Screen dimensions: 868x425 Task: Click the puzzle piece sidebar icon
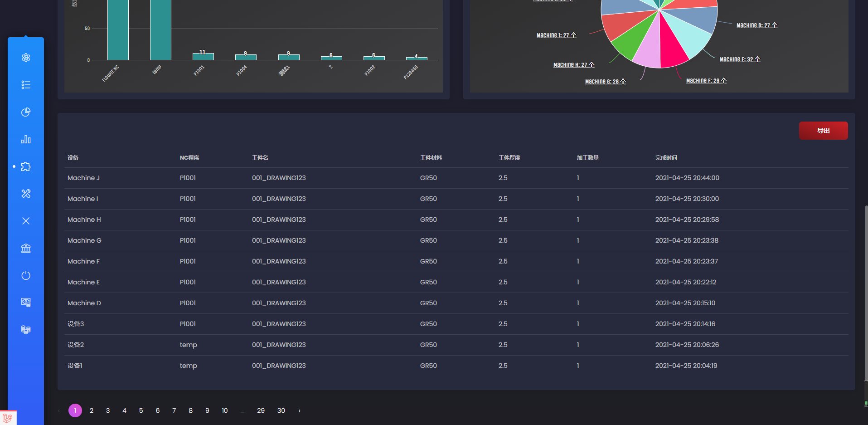click(26, 166)
